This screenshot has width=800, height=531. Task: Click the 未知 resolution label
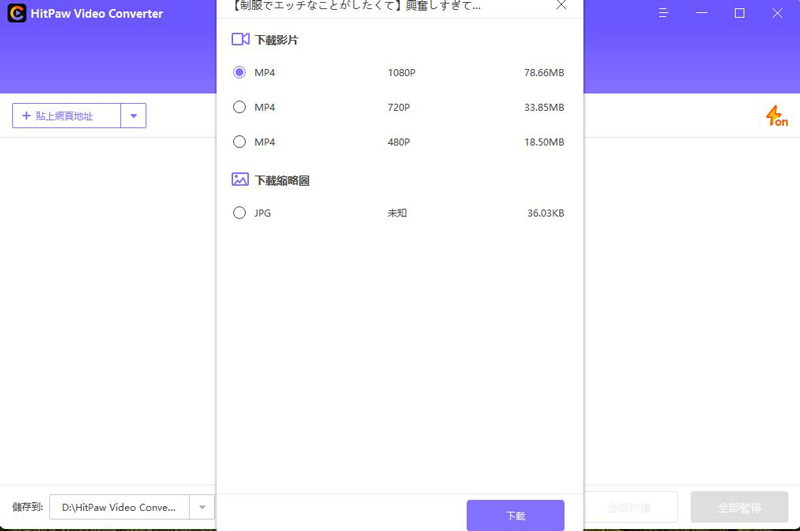pyautogui.click(x=397, y=213)
